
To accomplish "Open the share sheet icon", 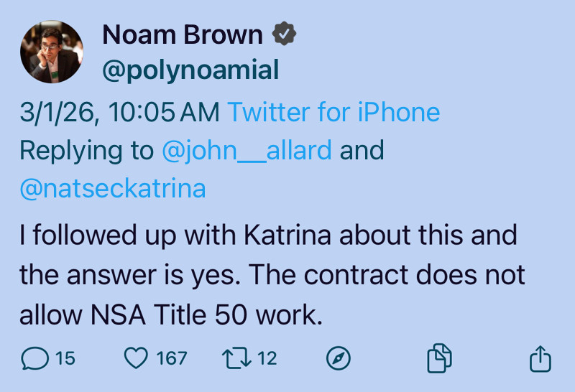I will pyautogui.click(x=540, y=358).
